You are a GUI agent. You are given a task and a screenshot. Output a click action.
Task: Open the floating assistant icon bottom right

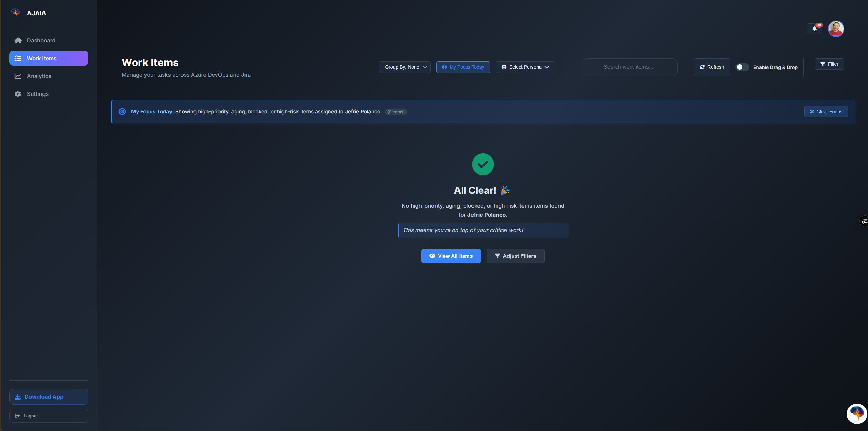(x=856, y=414)
